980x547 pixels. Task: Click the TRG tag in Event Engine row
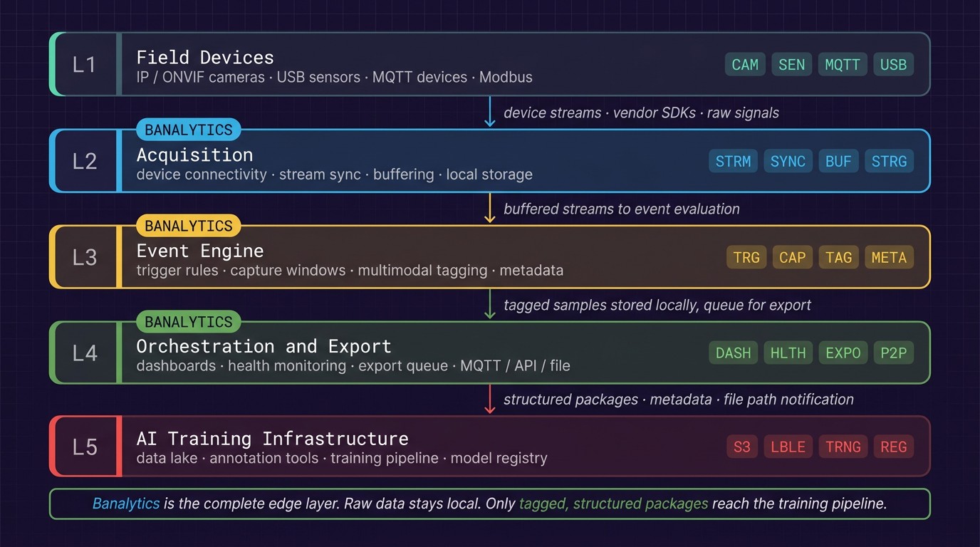click(x=746, y=257)
